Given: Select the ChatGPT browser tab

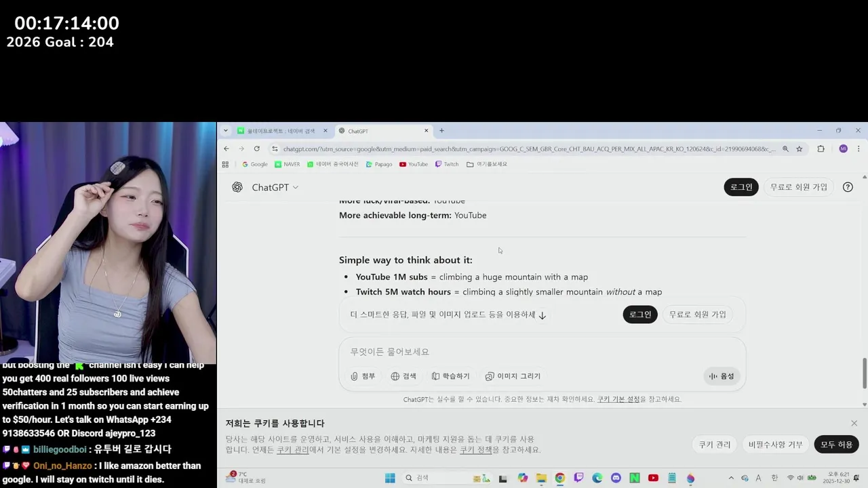Looking at the screenshot, I should click(383, 131).
